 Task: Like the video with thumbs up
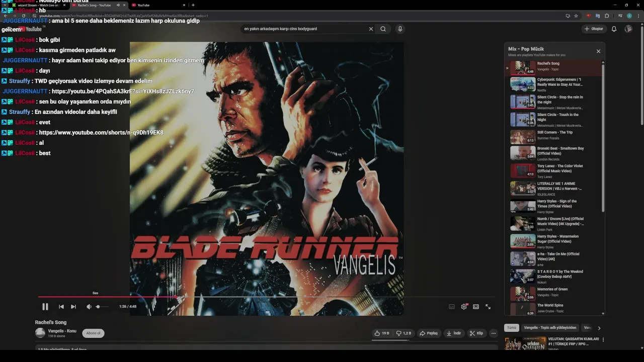(x=382, y=333)
